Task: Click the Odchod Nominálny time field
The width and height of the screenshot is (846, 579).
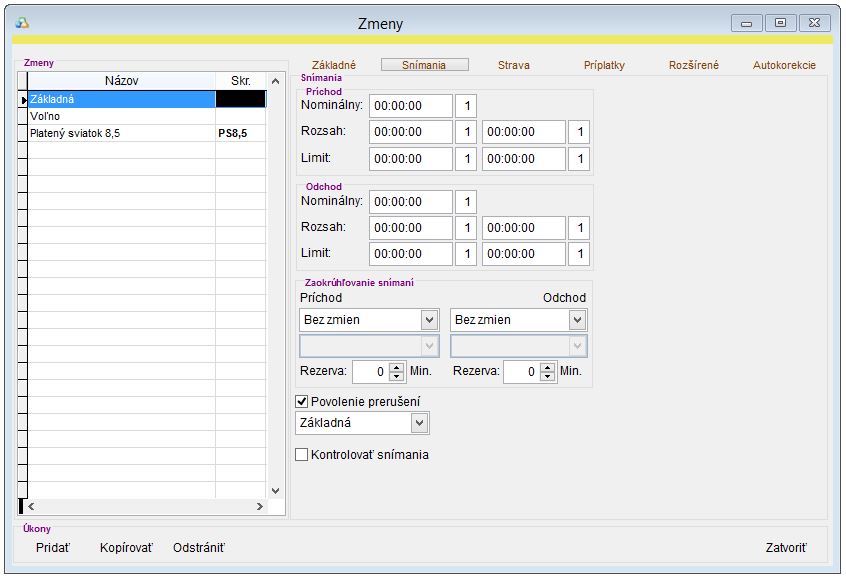Action: (411, 202)
